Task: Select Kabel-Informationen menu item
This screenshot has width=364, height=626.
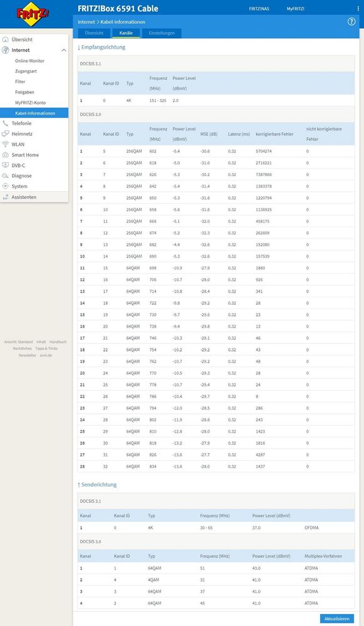Action: 34,113
